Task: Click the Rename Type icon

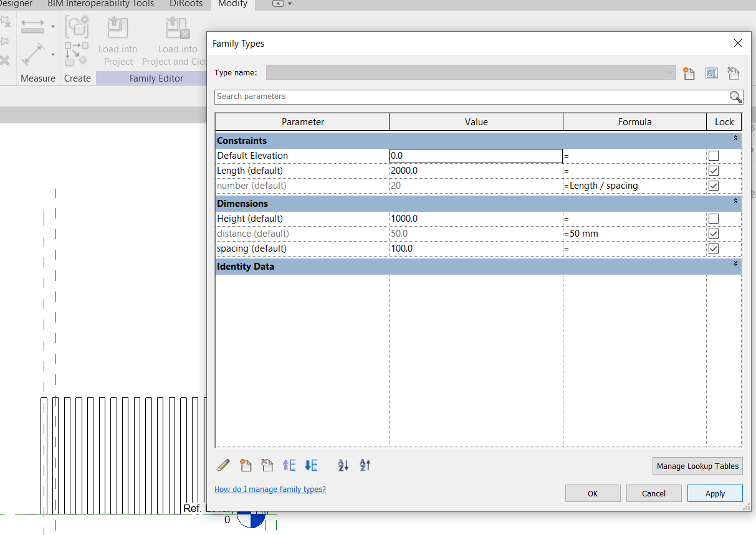Action: [711, 73]
